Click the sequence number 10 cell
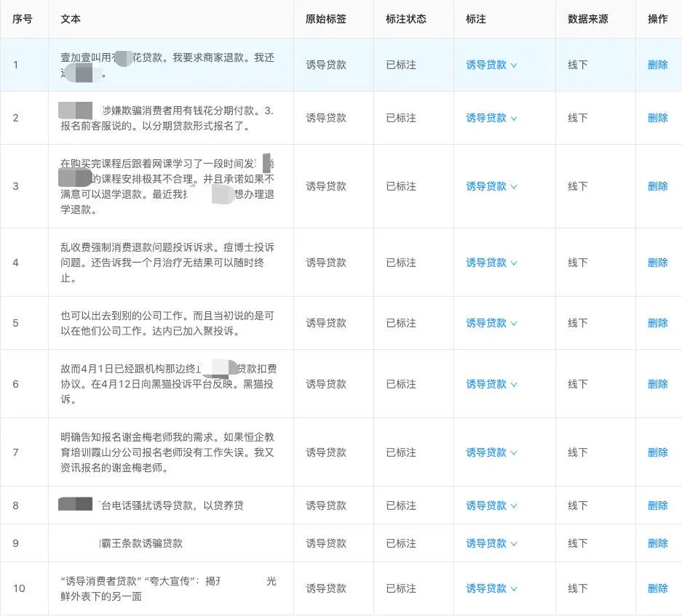 coord(19,588)
